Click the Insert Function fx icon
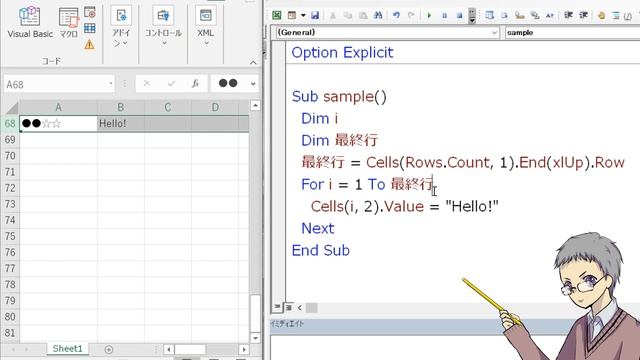Viewport: 640px width, 360px height. [195, 84]
